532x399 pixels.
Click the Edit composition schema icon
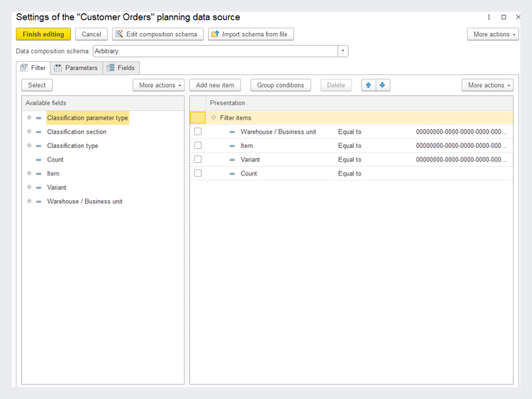tap(119, 34)
